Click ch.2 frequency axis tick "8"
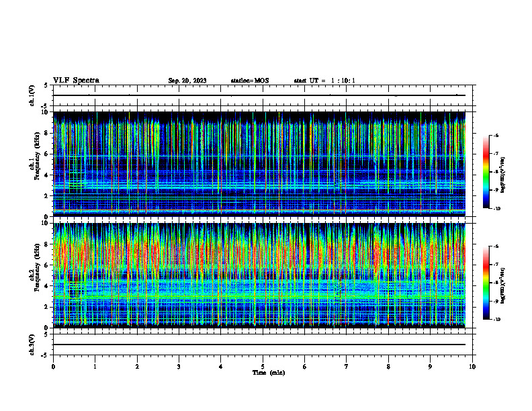The image size is (532, 411). tap(47, 244)
